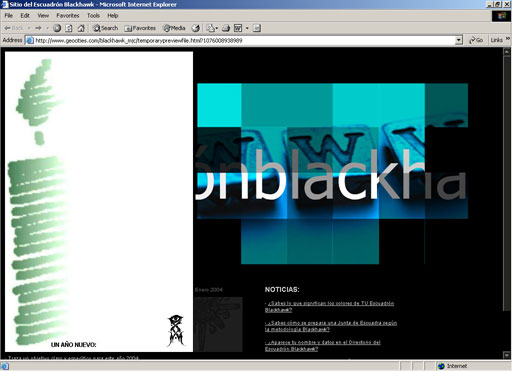This screenshot has height=371, width=512.
Task: Open the Media pane from the toolbar
Action: pyautogui.click(x=174, y=28)
